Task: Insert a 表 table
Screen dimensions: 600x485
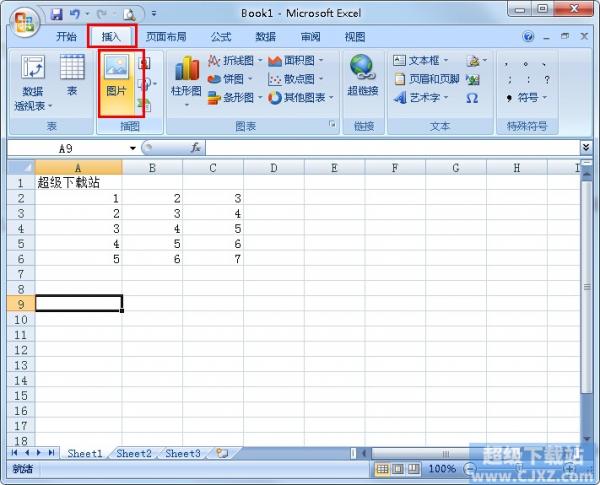Action: tap(72, 75)
